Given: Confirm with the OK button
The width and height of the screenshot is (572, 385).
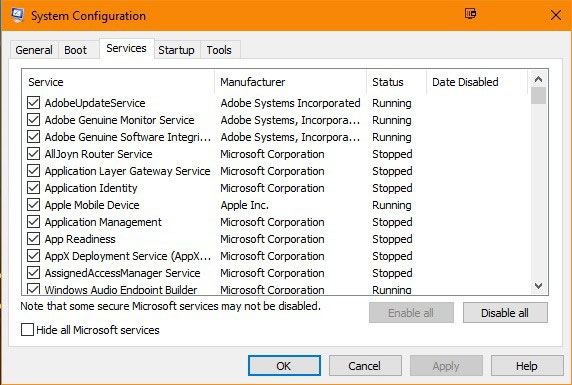Looking at the screenshot, I should point(284,366).
